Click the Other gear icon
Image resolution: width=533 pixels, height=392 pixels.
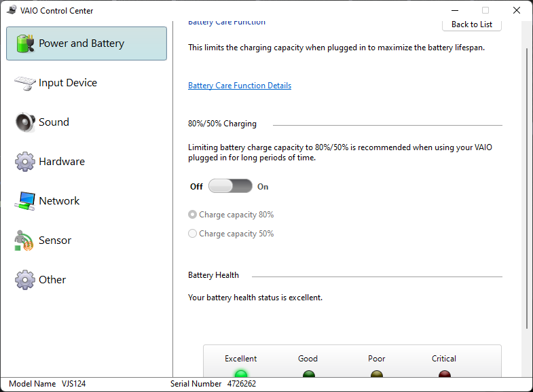(x=25, y=280)
